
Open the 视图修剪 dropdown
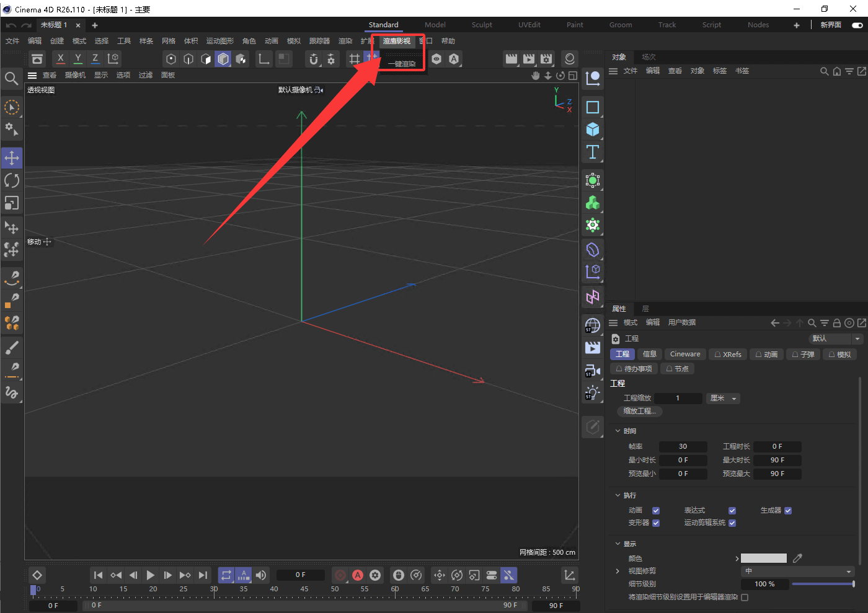797,571
